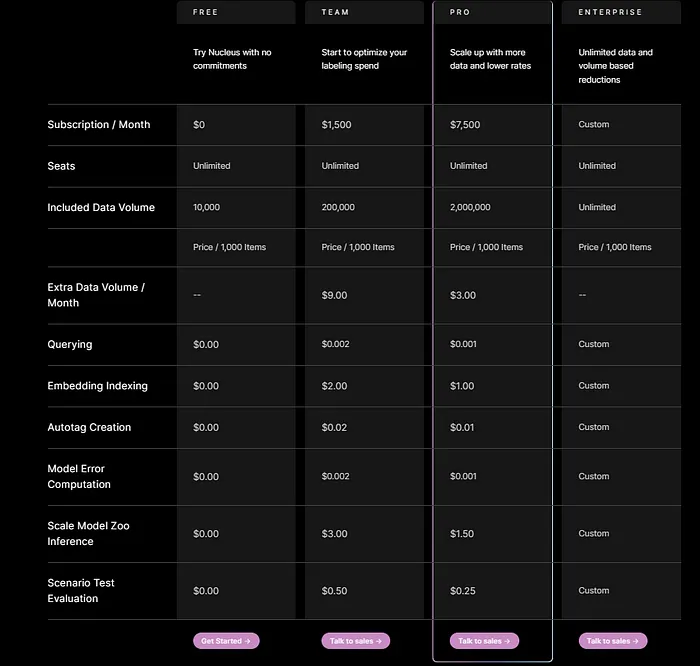Viewport: 700px width, 666px height.
Task: Select the PRO plan column header
Action: pyautogui.click(x=461, y=12)
